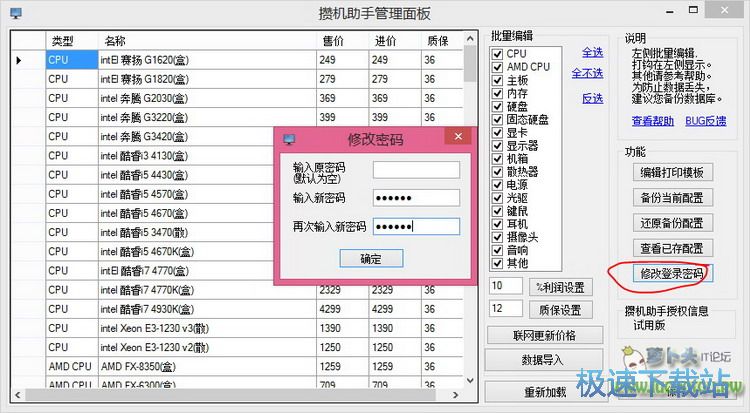Toggle the 散热器 checkbox
This screenshot has width=750, height=413.
pos(497,171)
